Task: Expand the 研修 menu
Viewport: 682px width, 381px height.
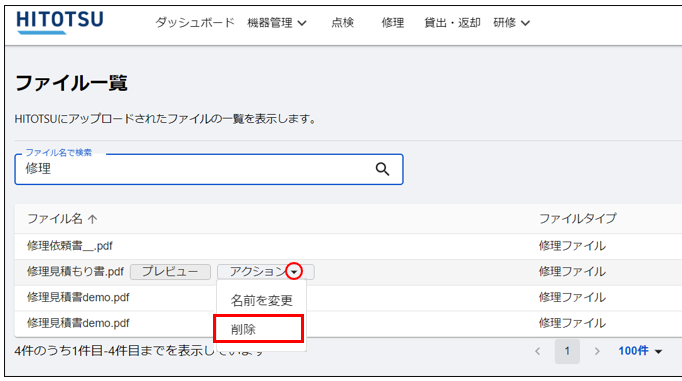Action: pyautogui.click(x=512, y=23)
